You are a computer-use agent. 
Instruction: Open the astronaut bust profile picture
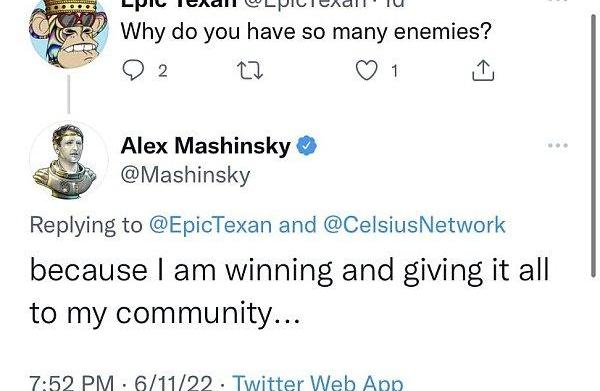tap(69, 161)
